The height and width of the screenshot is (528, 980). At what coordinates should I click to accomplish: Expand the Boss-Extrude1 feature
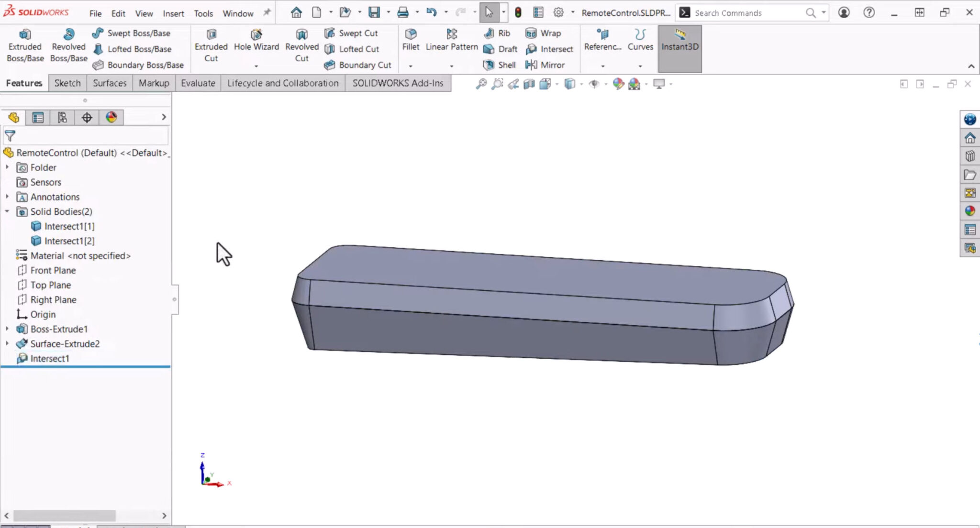point(7,329)
